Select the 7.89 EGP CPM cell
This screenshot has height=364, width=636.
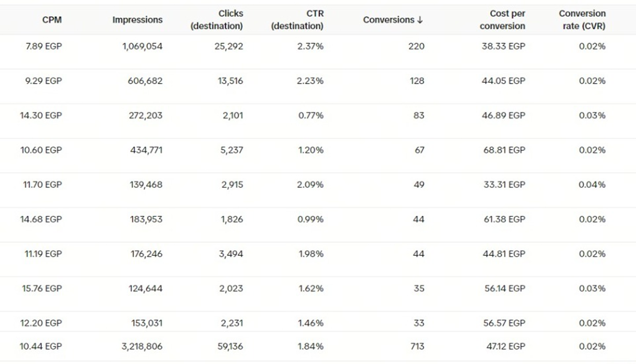point(44,46)
